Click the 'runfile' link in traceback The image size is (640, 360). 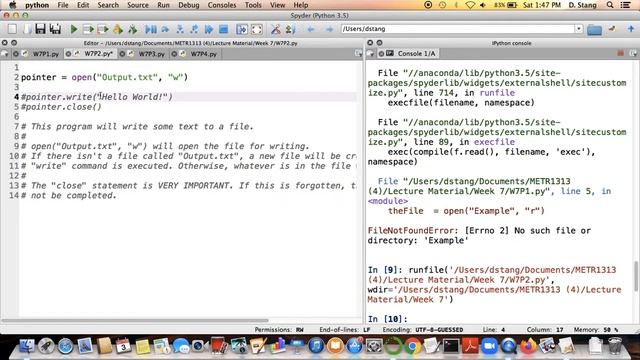[497, 93]
